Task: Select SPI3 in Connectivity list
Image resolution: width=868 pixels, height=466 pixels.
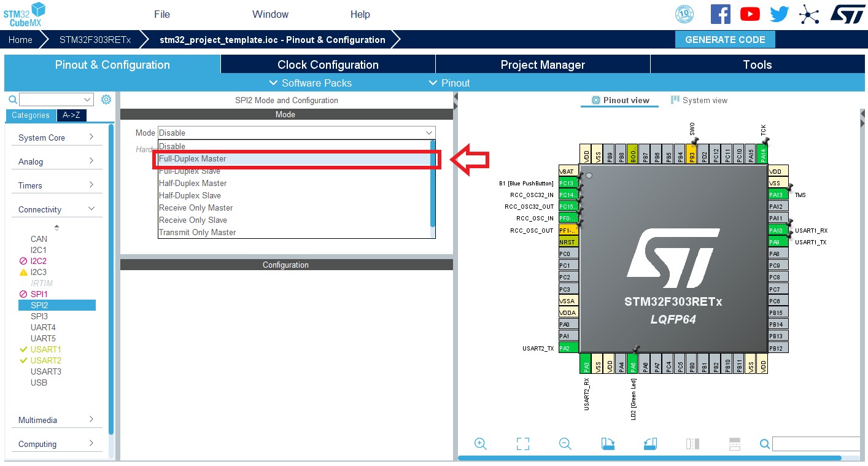Action: pos(39,316)
